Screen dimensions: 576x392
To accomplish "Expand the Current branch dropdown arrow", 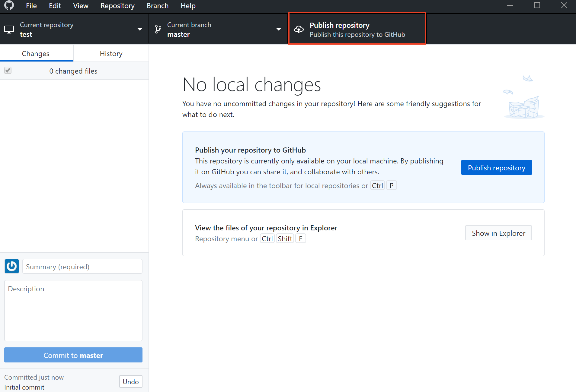I will coord(279,29).
